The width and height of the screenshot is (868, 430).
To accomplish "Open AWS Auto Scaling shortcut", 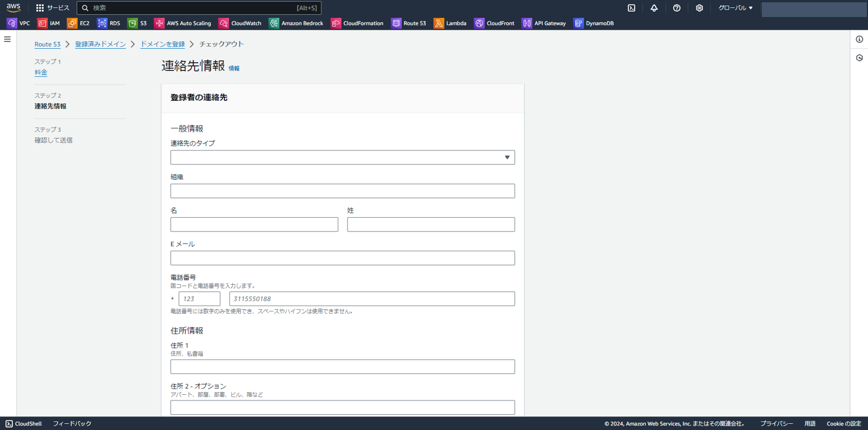I will point(183,23).
